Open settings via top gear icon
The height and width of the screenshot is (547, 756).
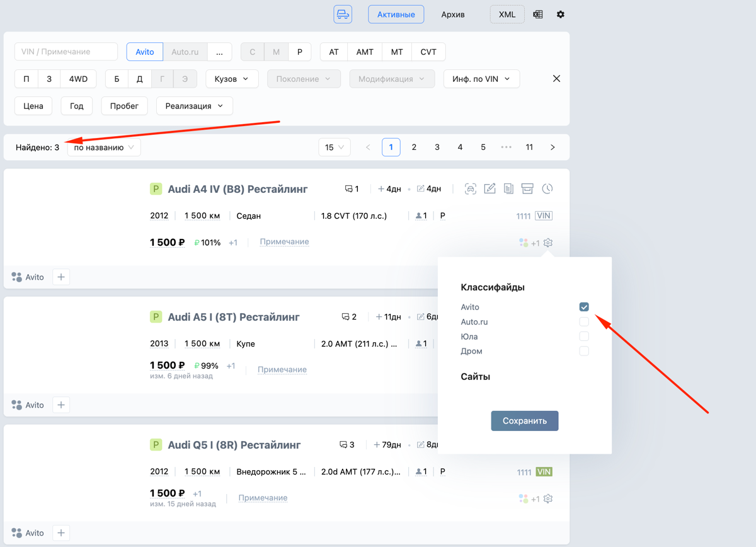[x=561, y=14]
